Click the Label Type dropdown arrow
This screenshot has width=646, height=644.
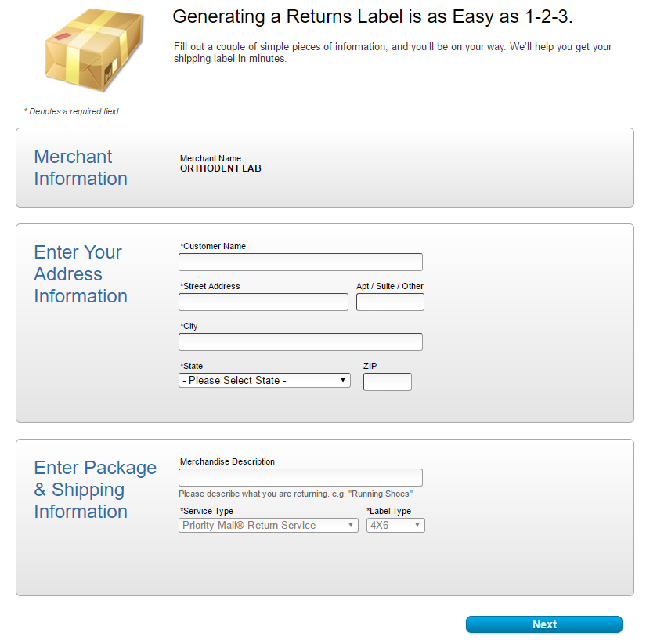[417, 525]
